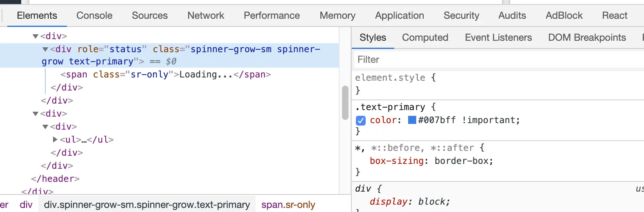This screenshot has width=644, height=212.
Task: Click the elements panel vertical scrollbar thumb
Action: coord(345,103)
